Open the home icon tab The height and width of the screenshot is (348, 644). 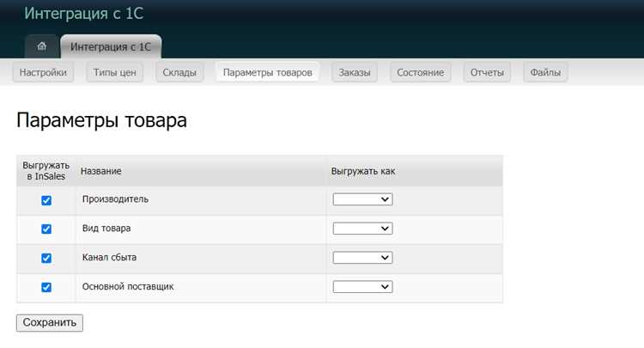click(41, 46)
